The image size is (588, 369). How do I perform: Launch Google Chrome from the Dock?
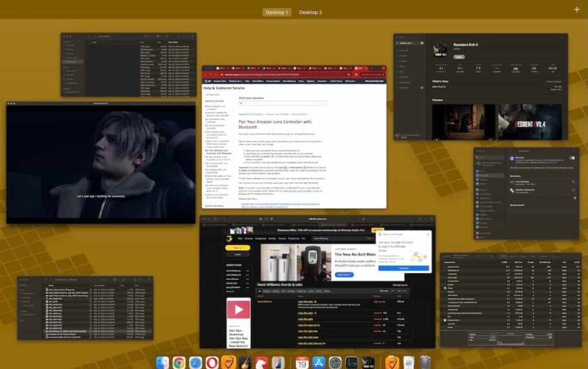pos(179,363)
